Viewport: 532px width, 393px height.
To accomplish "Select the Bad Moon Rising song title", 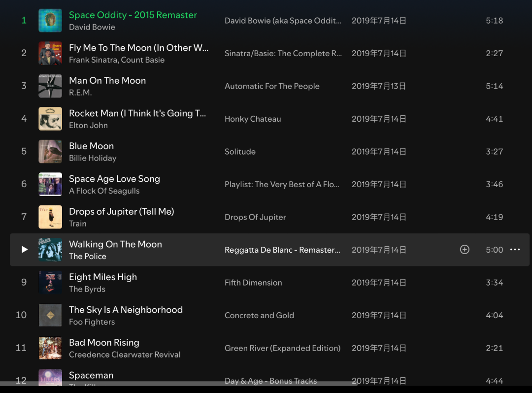I will coord(104,342).
